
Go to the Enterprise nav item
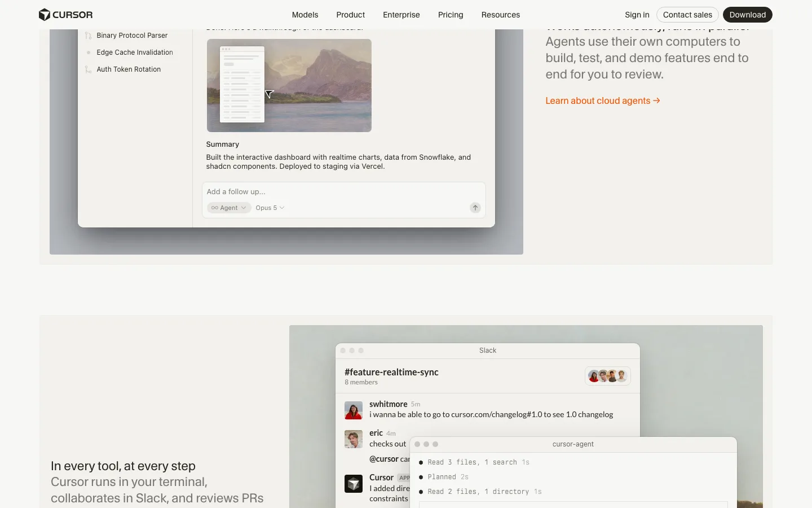401,15
